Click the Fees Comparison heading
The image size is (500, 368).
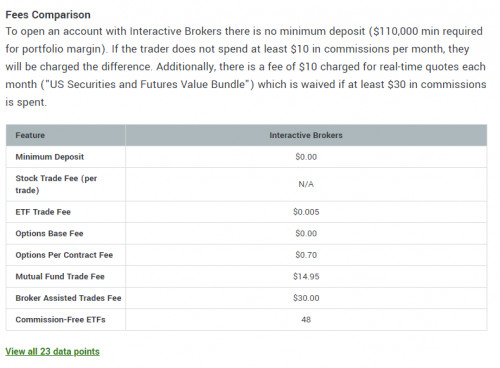[48, 15]
